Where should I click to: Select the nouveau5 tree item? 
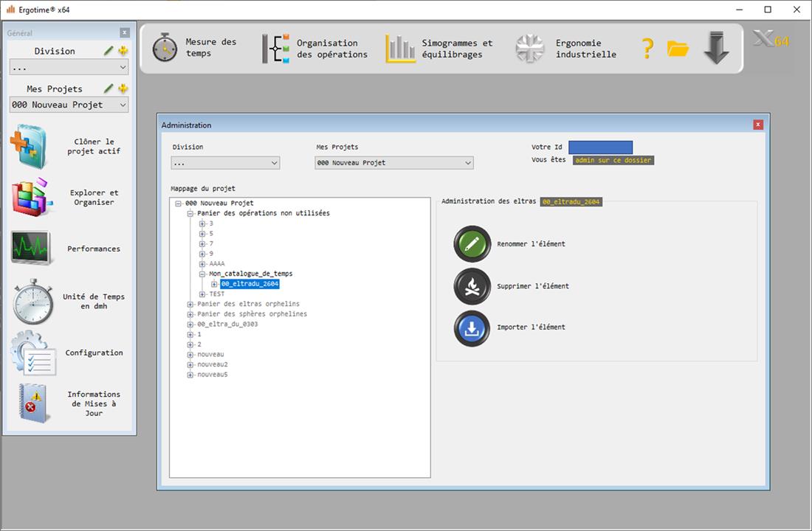coord(213,375)
